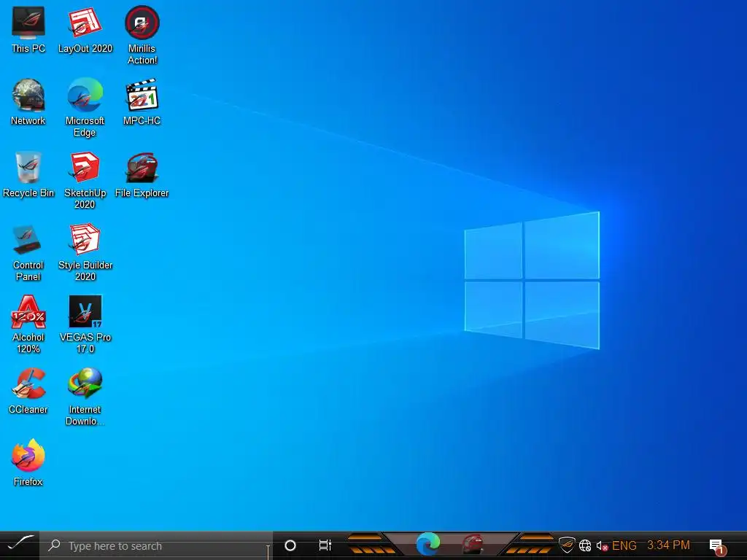Open the red File Explorer taskbar icon
The image size is (747, 560).
(473, 544)
